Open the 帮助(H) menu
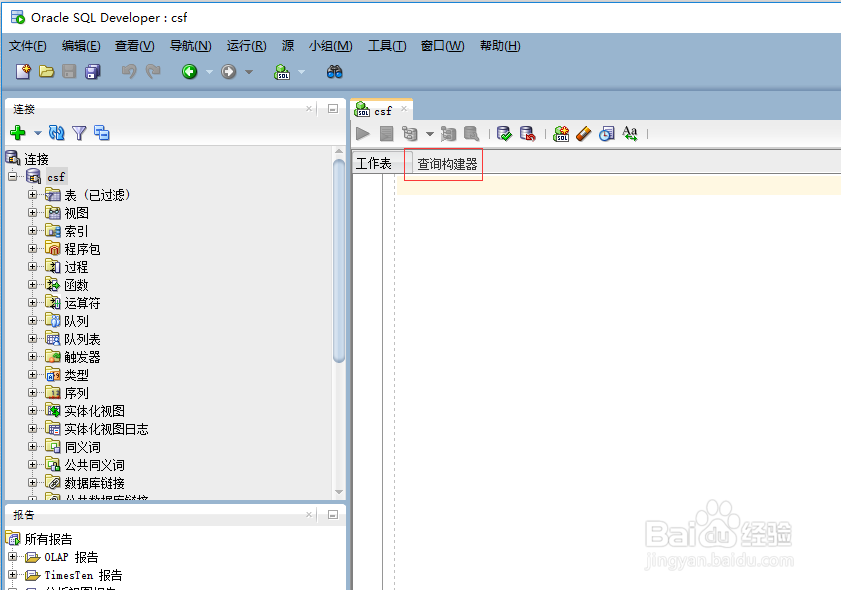The image size is (841, 590). [x=500, y=46]
